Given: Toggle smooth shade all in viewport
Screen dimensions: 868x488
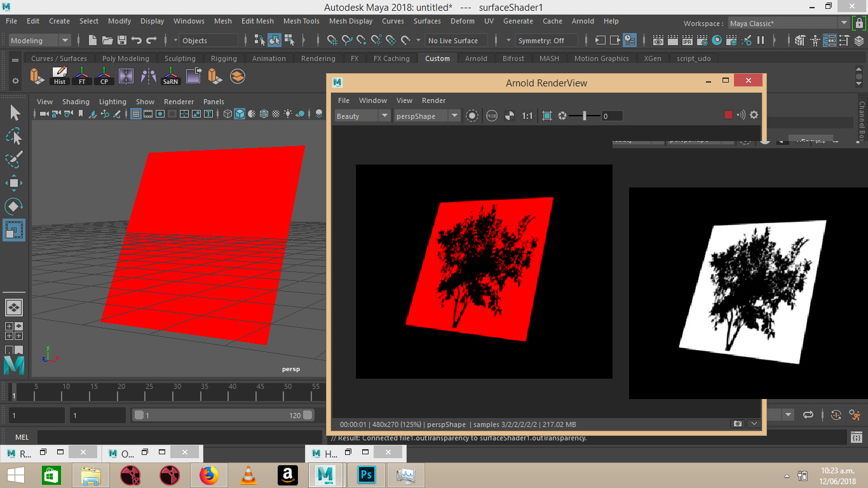Looking at the screenshot, I should (240, 114).
